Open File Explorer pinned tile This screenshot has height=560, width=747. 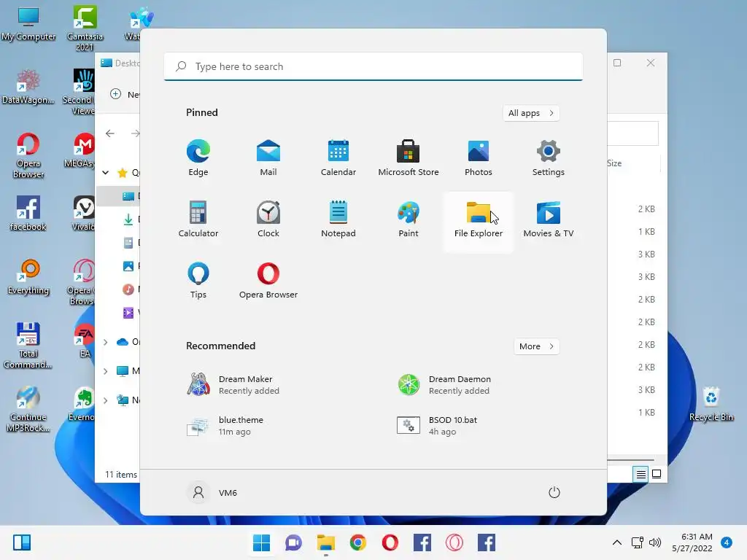[x=479, y=222]
